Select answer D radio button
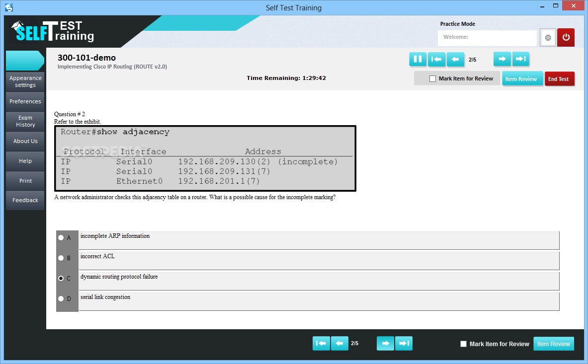 61,298
